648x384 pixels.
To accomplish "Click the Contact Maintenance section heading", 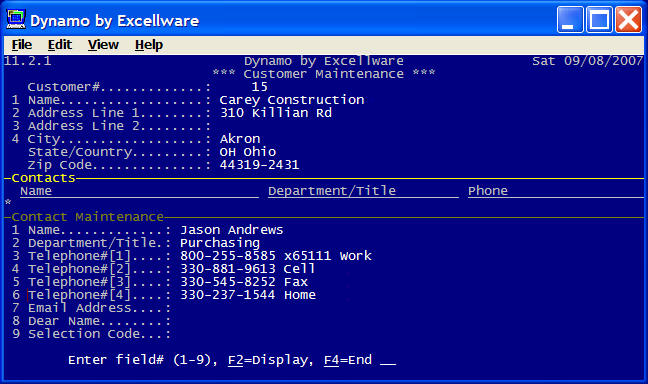I will (x=87, y=217).
